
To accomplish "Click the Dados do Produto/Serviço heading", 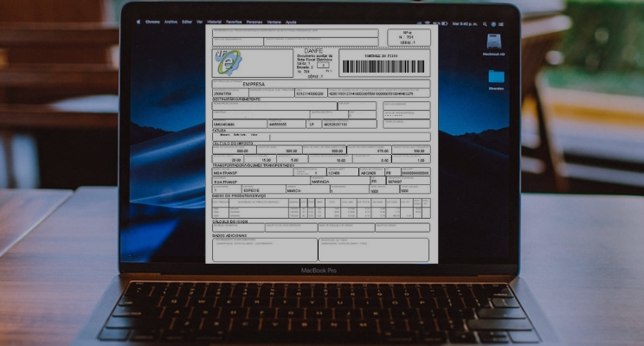I will point(239,195).
